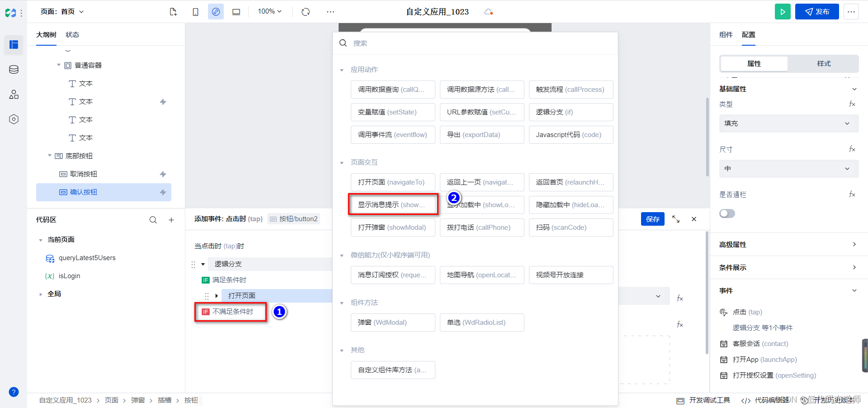Click the refresh icon in toolbar
Screen dimensions: 868x408
(306, 12)
